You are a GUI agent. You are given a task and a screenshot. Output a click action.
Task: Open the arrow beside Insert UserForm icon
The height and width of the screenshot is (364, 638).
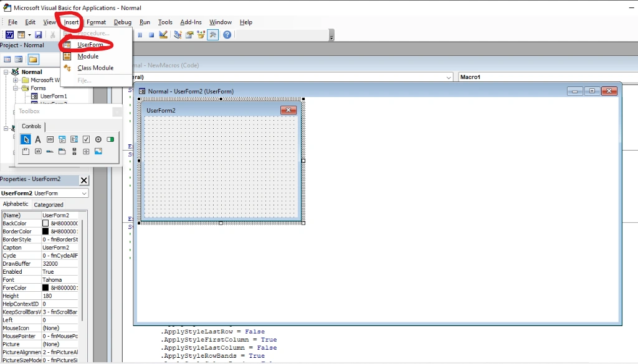pos(29,35)
